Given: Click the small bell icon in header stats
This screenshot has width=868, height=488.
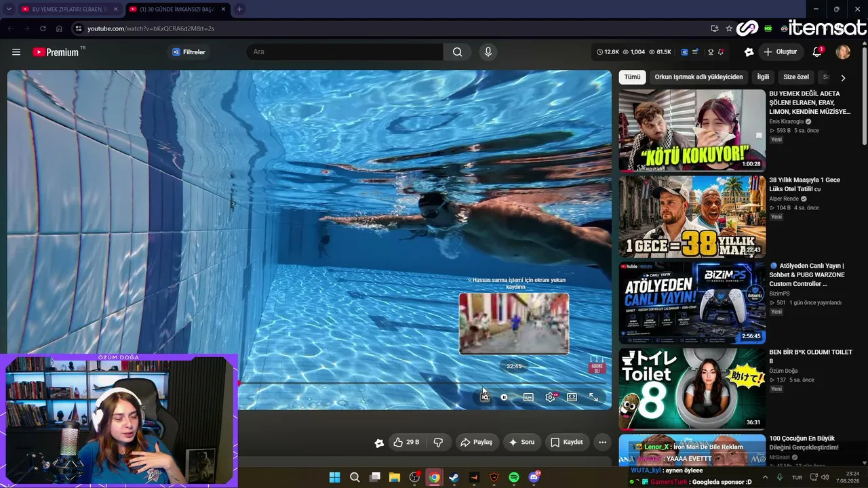Looking at the screenshot, I should (721, 52).
